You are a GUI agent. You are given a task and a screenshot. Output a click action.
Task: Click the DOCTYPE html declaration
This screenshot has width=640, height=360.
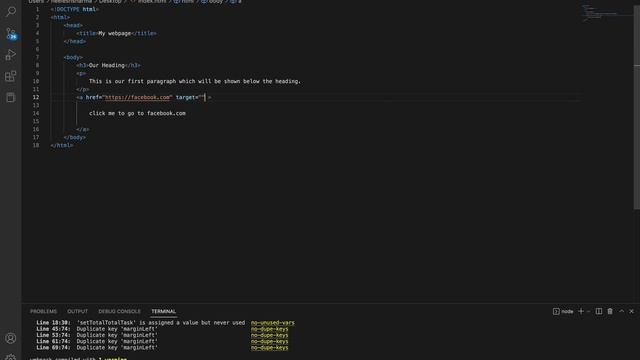[75, 9]
